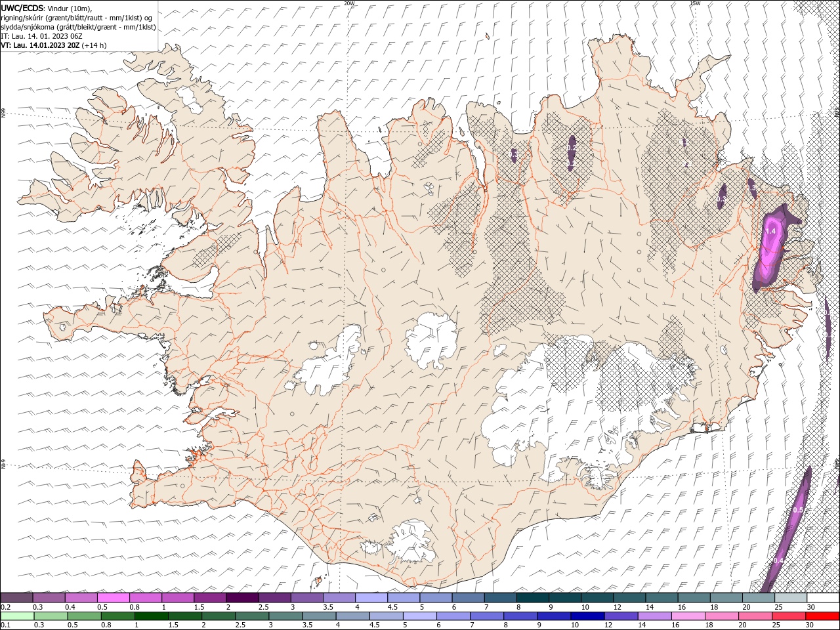Select bright red bottom swatch between 25 and 30
The height and width of the screenshot is (630, 840).
(822, 616)
